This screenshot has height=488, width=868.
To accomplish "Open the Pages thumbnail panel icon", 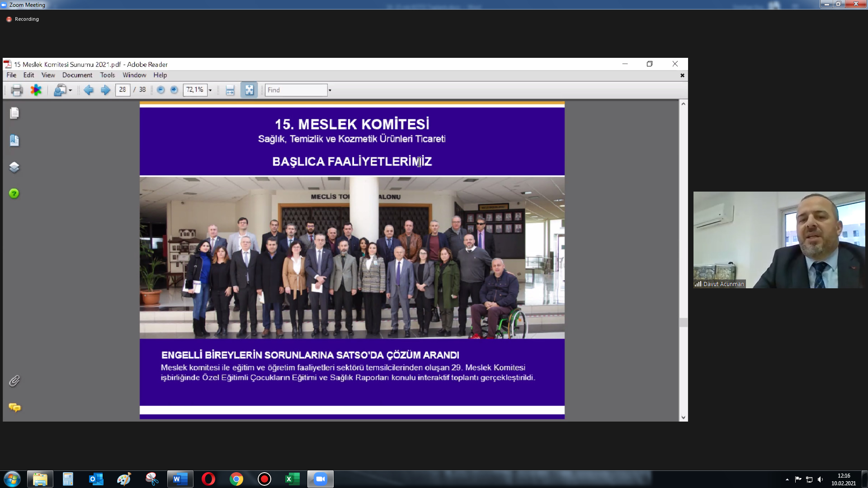I will tap(14, 113).
